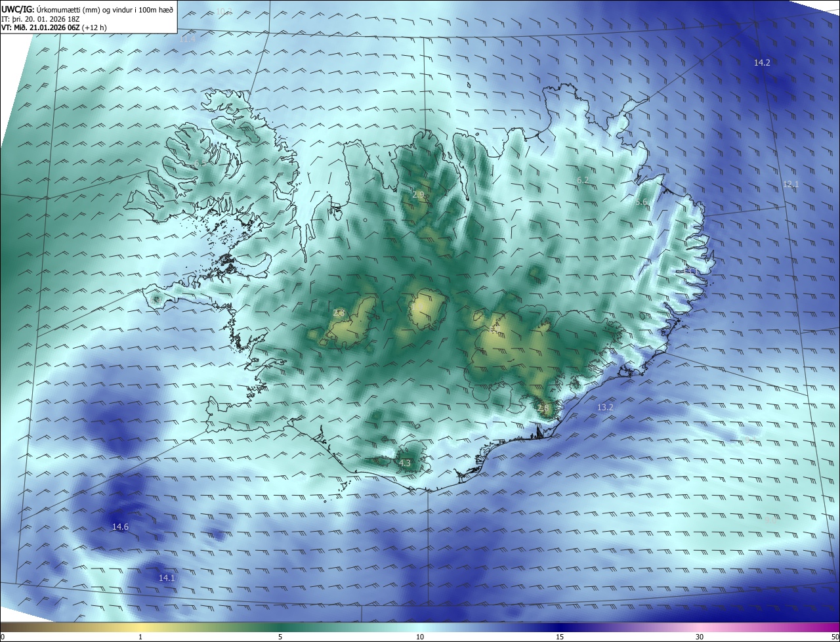
Task: Click the color scale tick label 50
Action: click(835, 637)
